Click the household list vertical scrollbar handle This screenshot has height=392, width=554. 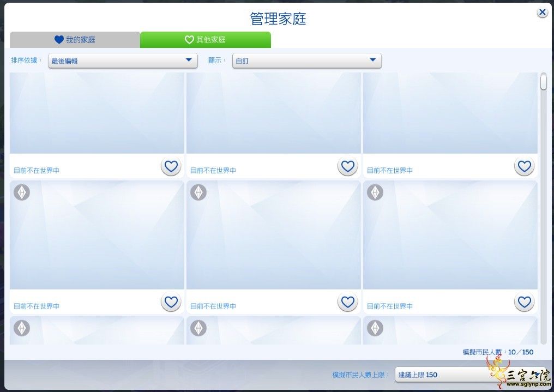click(x=544, y=82)
